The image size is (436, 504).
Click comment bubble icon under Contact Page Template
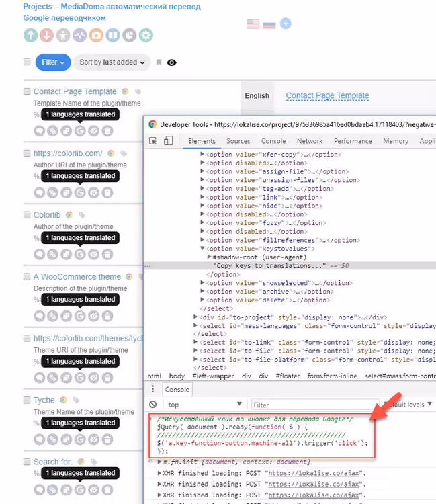click(39, 131)
